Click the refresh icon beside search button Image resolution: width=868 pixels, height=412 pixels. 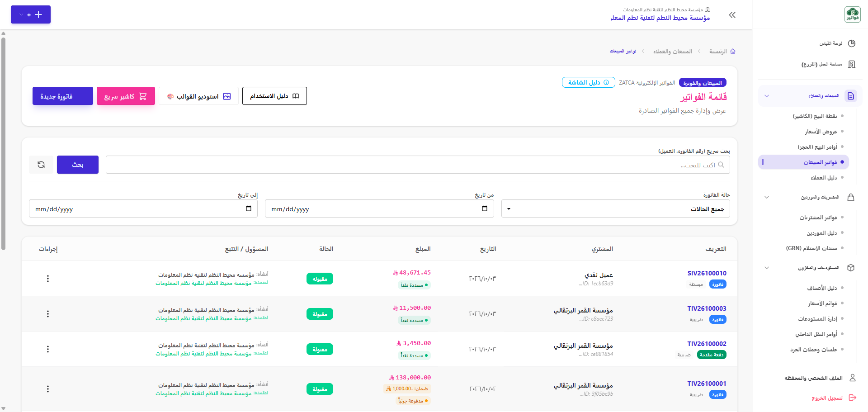(x=41, y=165)
